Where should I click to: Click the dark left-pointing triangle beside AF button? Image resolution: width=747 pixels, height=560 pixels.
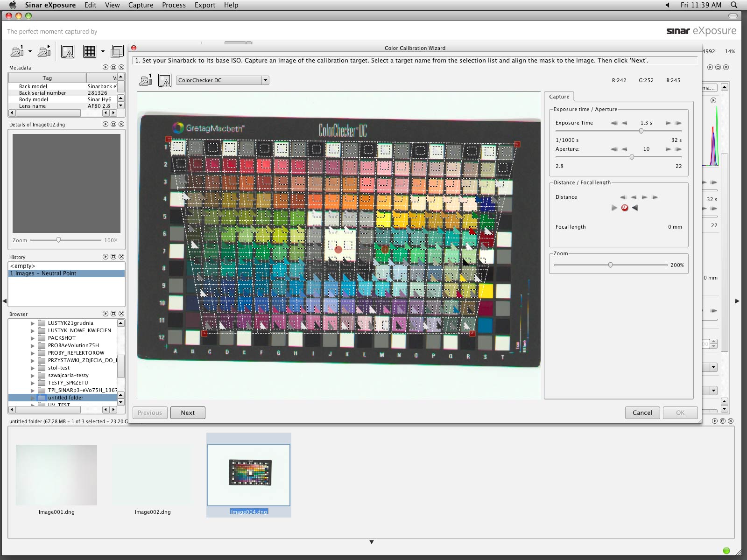coord(635,208)
